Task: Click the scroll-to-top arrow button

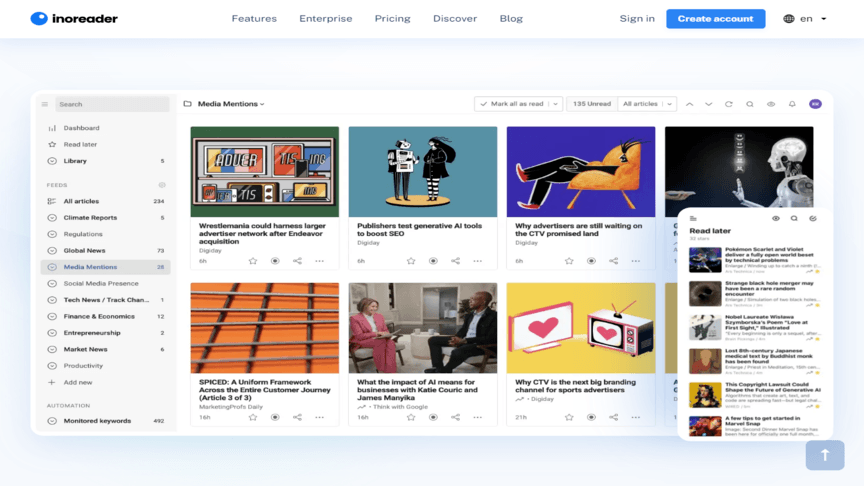Action: click(825, 455)
